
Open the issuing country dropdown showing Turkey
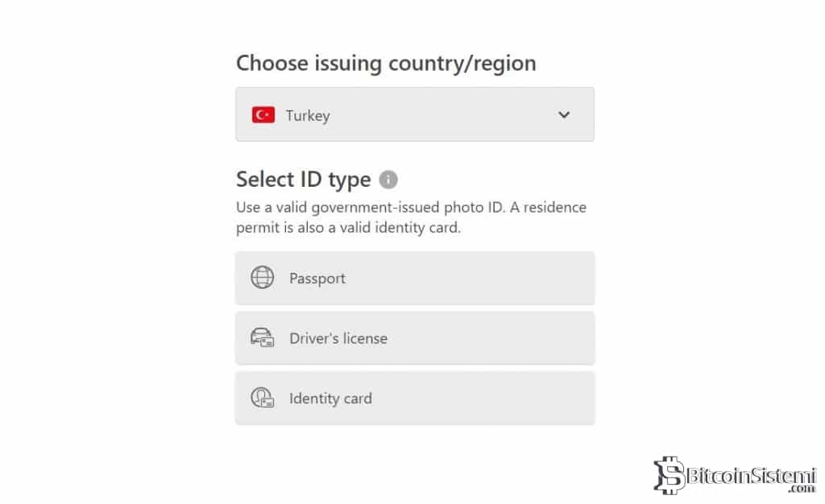(x=414, y=115)
